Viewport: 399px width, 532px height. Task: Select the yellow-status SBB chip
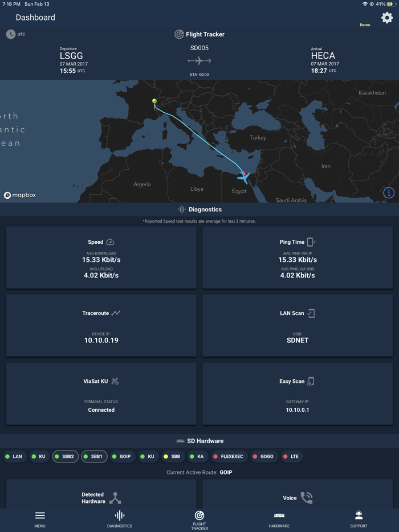[x=173, y=456]
